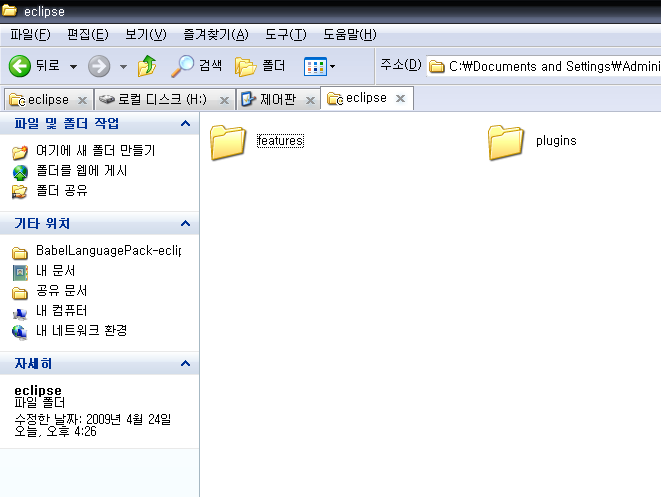Collapse the 기타 위치 section
The image size is (661, 497).
(185, 223)
